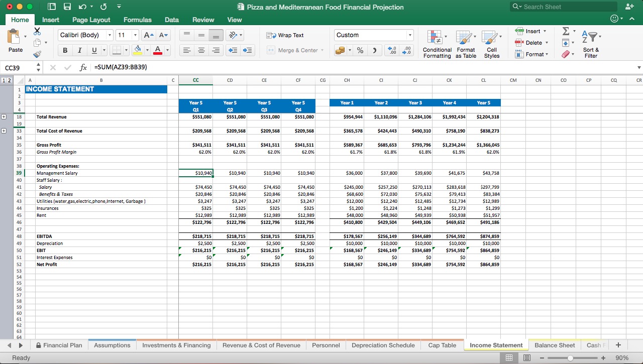Apply Comma Style format
643x364 pixels.
click(x=374, y=50)
